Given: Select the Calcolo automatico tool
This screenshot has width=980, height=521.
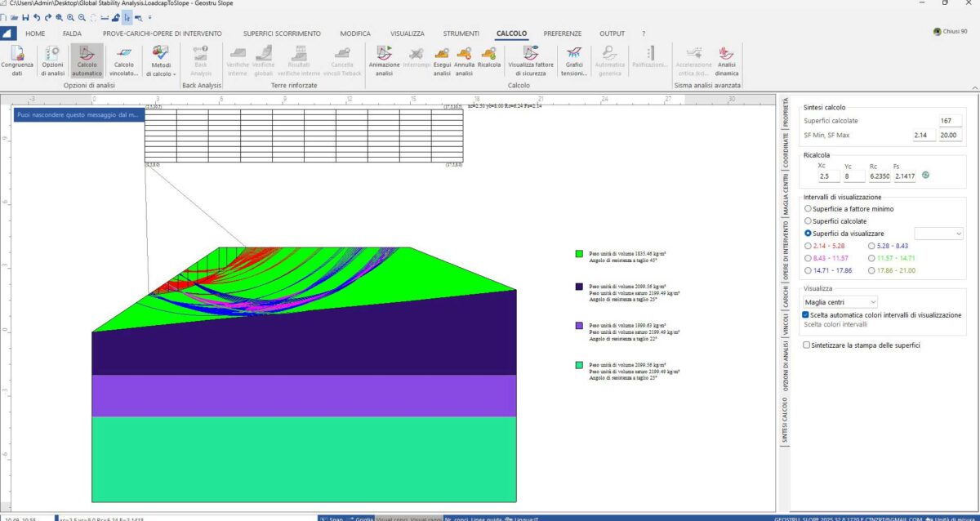Looking at the screenshot, I should coord(87,61).
